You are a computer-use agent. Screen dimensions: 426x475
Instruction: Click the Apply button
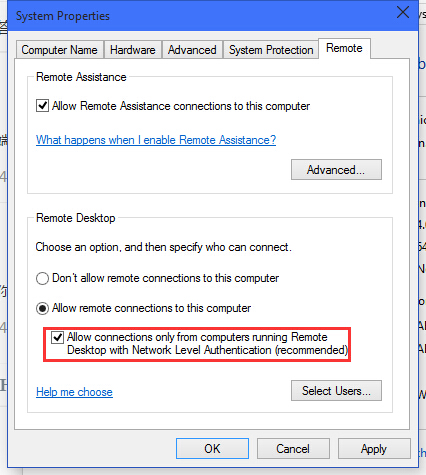point(374,449)
